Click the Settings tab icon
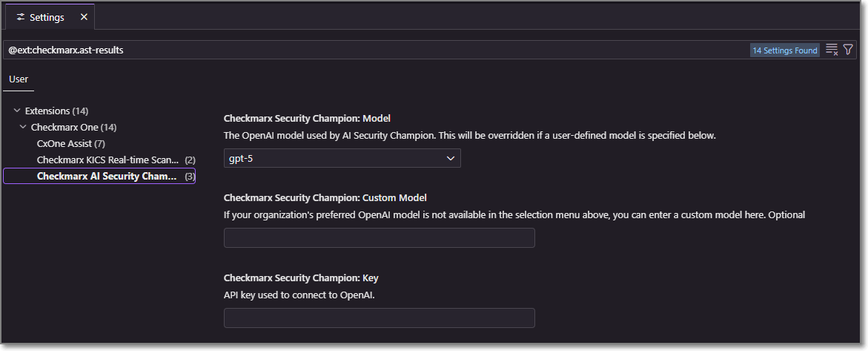 point(21,17)
